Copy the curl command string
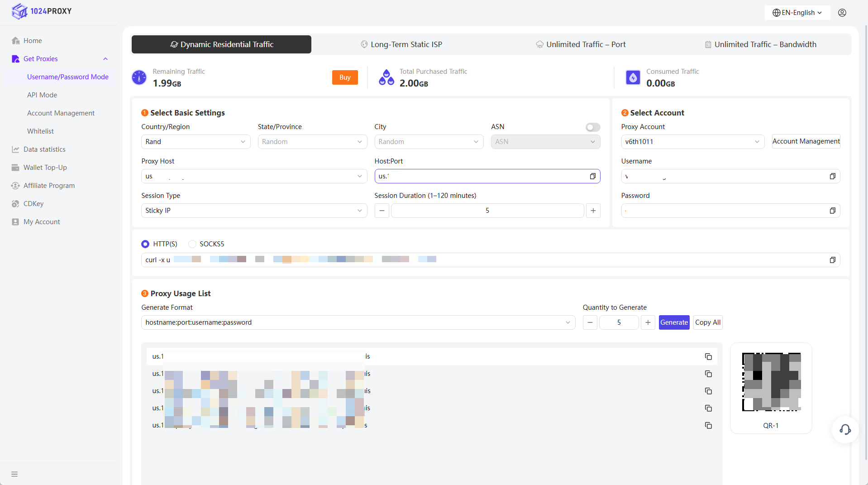Image resolution: width=868 pixels, height=485 pixels. [832, 260]
